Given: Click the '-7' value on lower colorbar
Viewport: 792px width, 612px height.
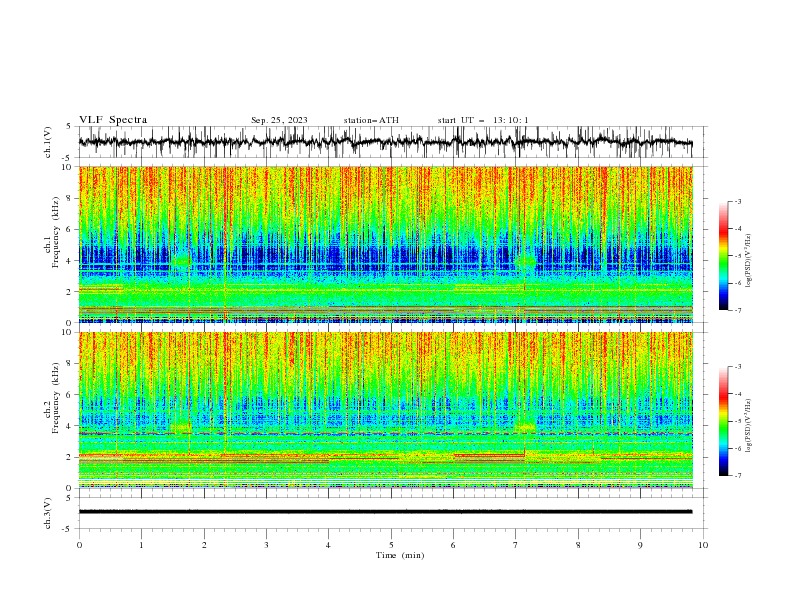Looking at the screenshot, I should pyautogui.click(x=738, y=476).
